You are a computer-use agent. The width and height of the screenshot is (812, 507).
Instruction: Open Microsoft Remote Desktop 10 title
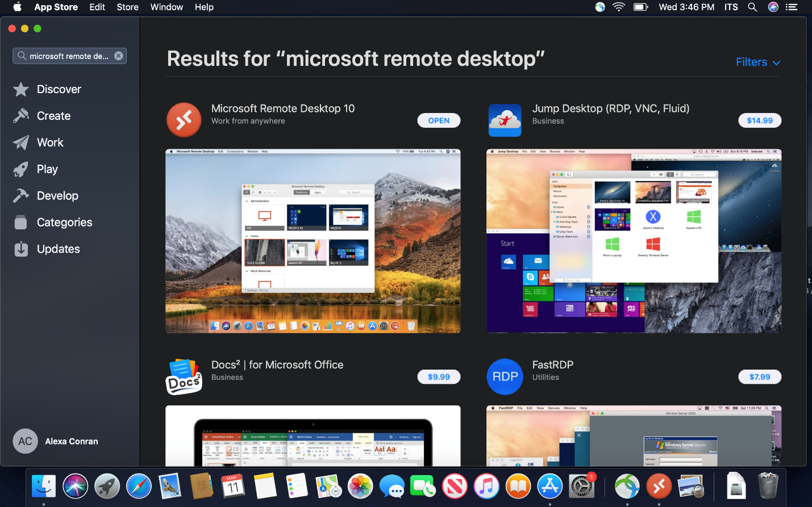(x=283, y=108)
